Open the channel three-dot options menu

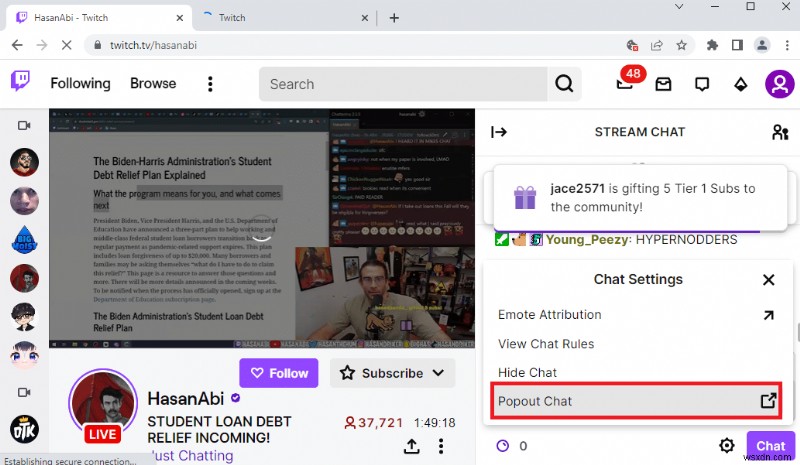coord(441,446)
